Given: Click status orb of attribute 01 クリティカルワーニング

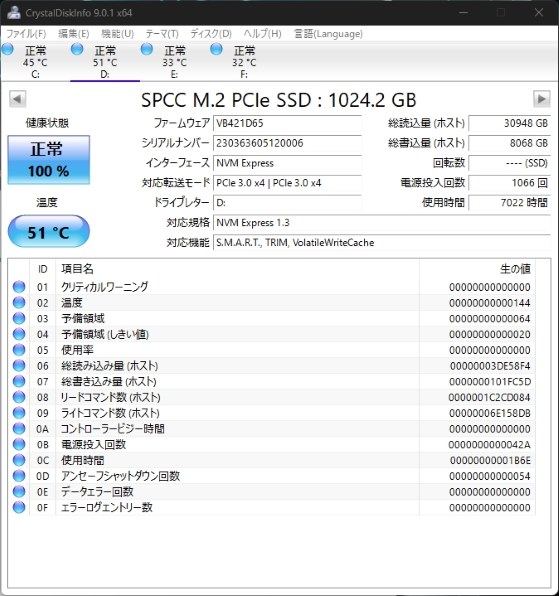Looking at the screenshot, I should coord(19,287).
